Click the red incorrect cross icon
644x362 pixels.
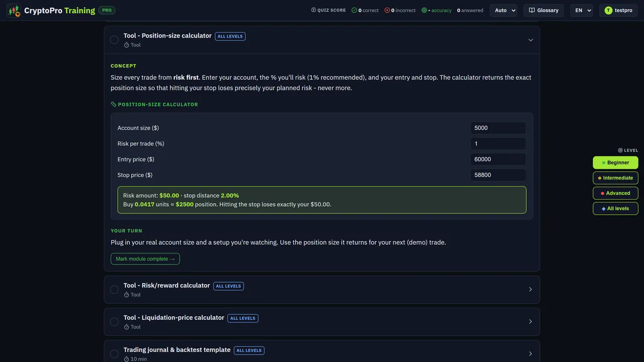coord(387,10)
